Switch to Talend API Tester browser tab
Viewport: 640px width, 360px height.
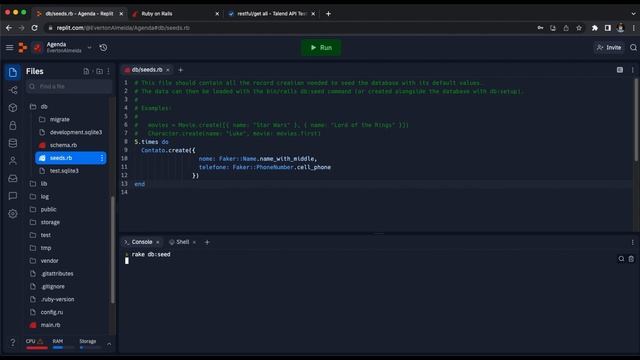click(271, 13)
